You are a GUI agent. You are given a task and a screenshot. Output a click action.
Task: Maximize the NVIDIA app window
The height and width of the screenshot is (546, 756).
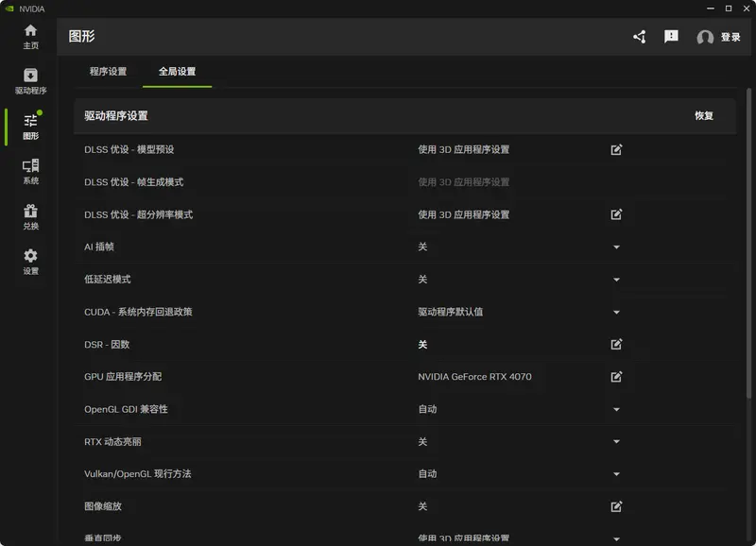[729, 9]
